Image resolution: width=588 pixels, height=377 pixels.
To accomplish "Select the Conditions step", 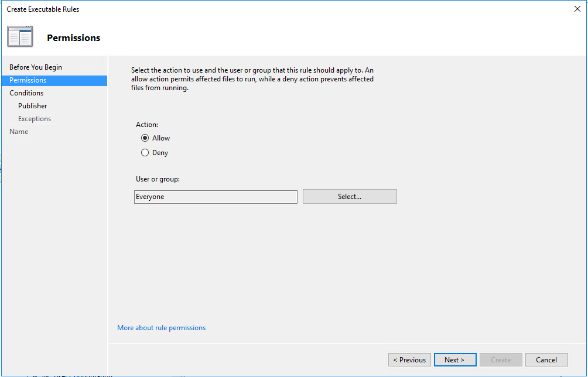I will coord(26,93).
